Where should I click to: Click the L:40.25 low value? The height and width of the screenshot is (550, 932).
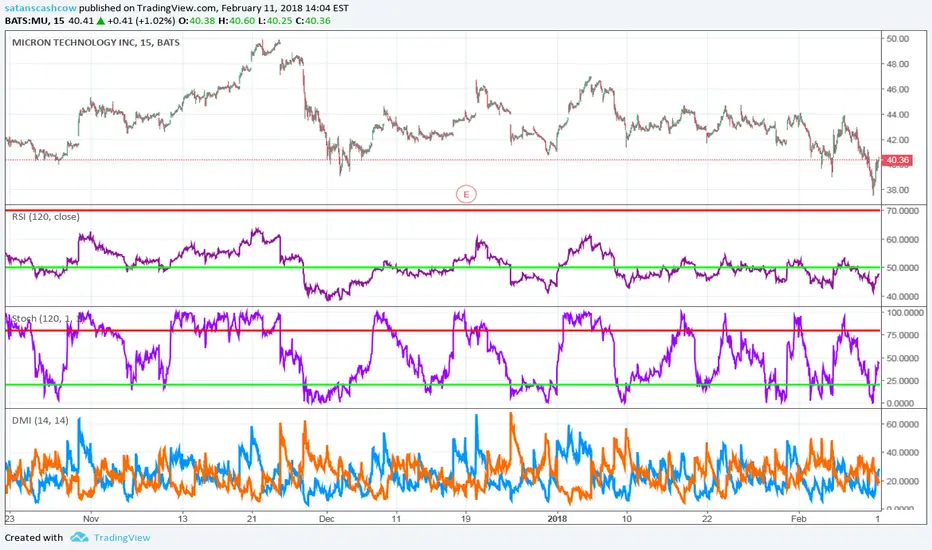tap(274, 21)
